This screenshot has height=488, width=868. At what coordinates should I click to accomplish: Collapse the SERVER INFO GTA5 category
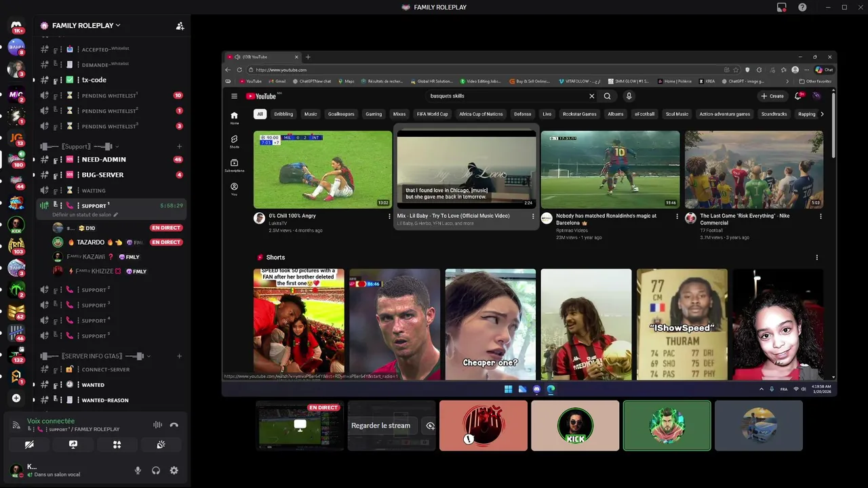click(x=95, y=356)
